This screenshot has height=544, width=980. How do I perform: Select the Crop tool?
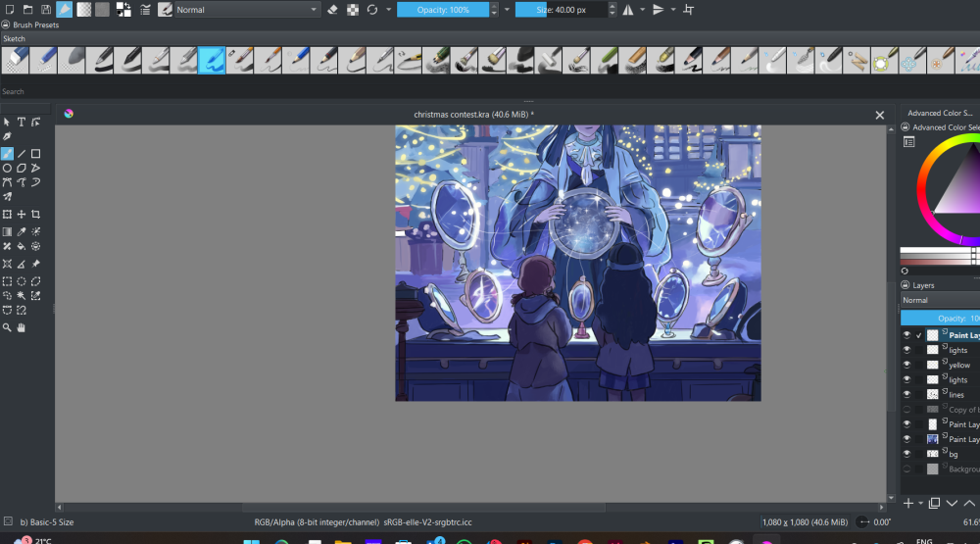(36, 214)
